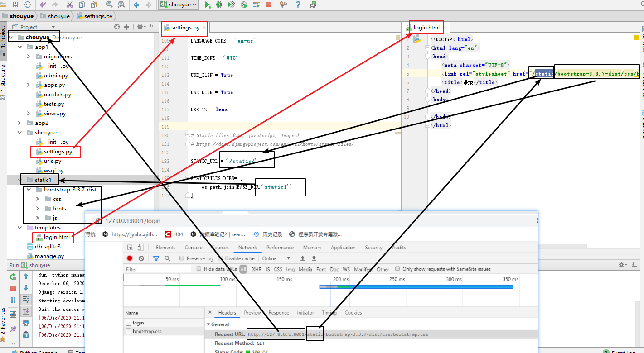Open the shouyue run configuration dropdown
644x353 pixels.
[x=179, y=5]
